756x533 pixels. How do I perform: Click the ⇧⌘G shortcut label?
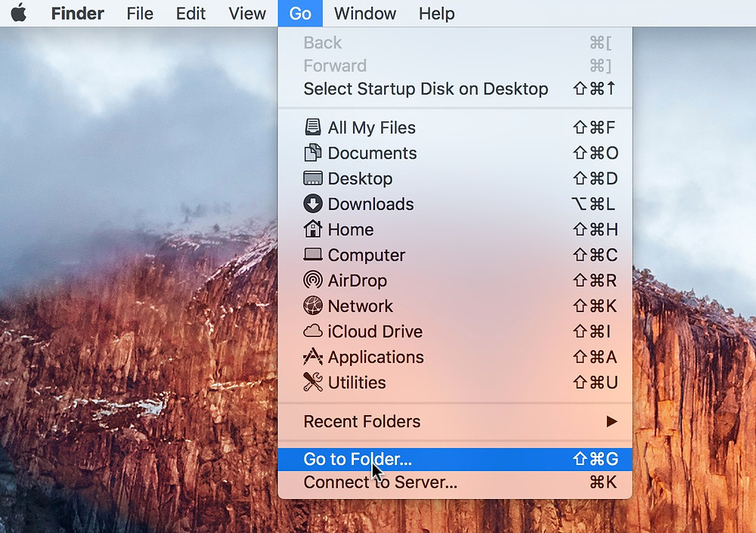[x=596, y=459]
